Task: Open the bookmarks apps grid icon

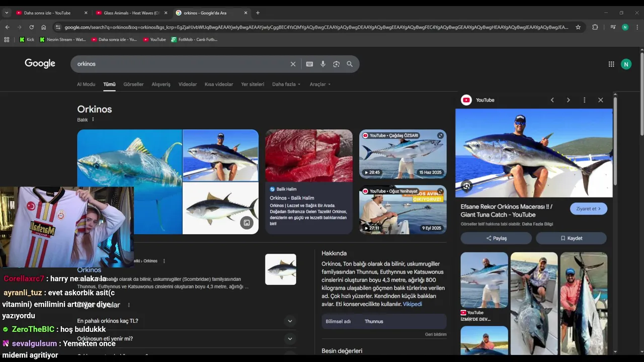Action: click(x=7, y=39)
